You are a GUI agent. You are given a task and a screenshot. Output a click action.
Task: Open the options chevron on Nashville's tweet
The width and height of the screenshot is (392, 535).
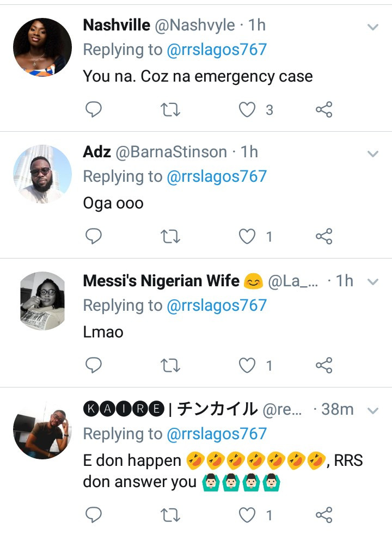pos(373,27)
